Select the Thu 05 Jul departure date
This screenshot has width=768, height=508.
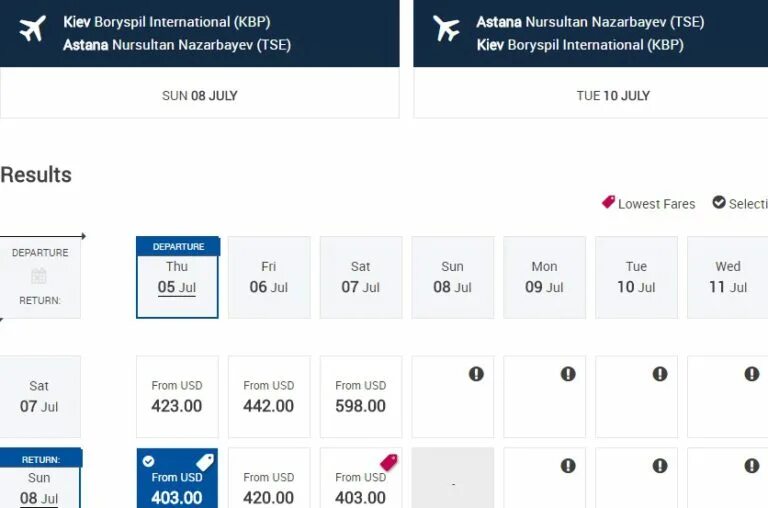pos(177,277)
